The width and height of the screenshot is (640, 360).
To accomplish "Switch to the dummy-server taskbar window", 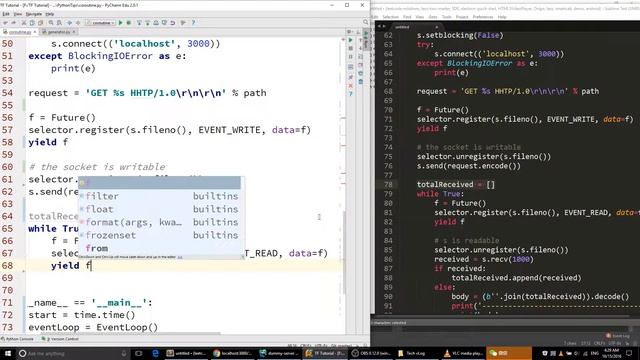I will 280,353.
